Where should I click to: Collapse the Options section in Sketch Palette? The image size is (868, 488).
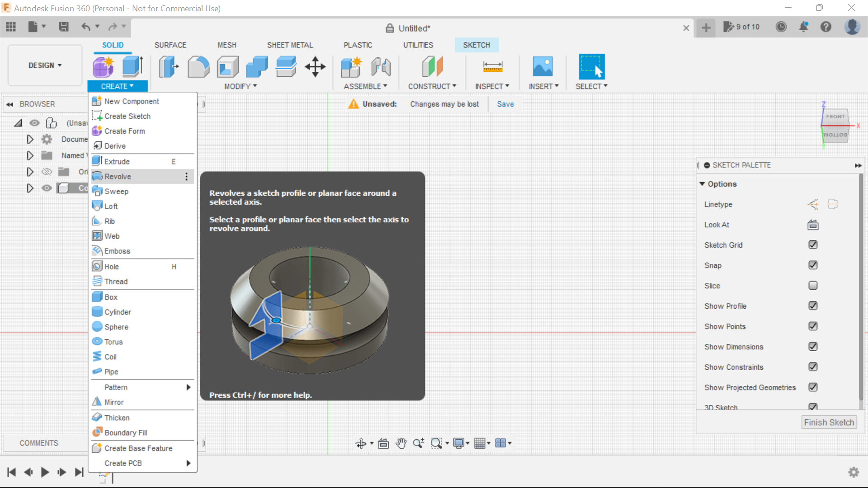703,184
